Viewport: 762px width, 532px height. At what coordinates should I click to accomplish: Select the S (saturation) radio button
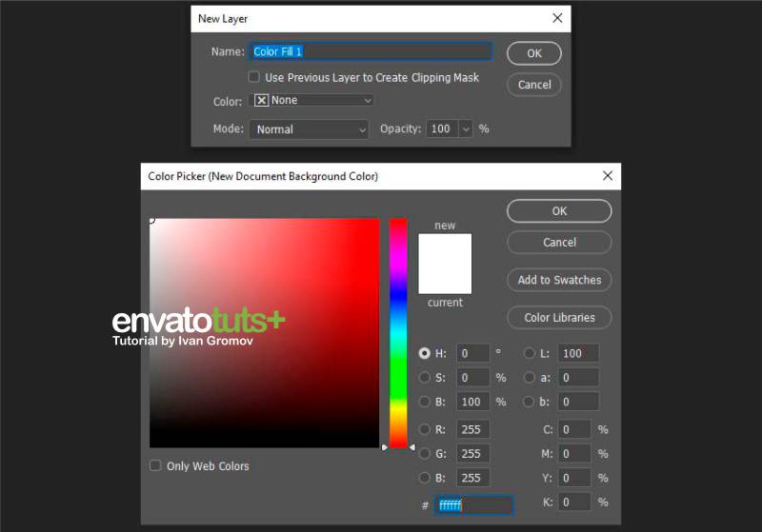424,377
